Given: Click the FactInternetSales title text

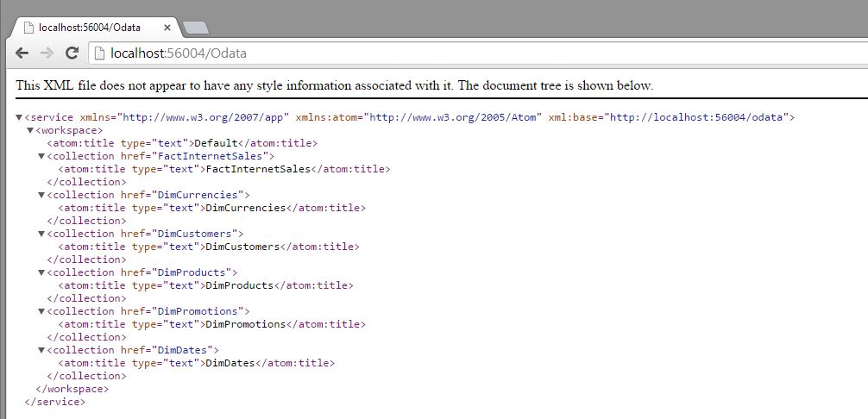Looking at the screenshot, I should click(258, 169).
